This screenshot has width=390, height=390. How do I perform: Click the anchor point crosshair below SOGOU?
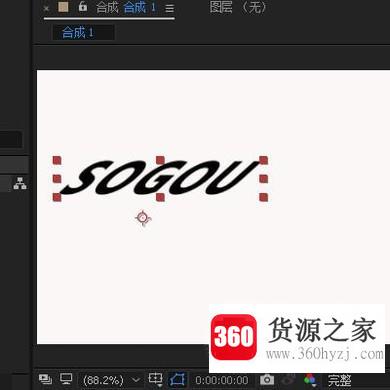coord(143,218)
